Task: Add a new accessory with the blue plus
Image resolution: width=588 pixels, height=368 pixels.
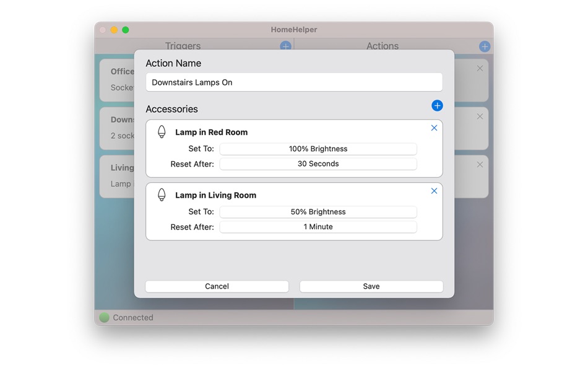Action: pyautogui.click(x=437, y=105)
